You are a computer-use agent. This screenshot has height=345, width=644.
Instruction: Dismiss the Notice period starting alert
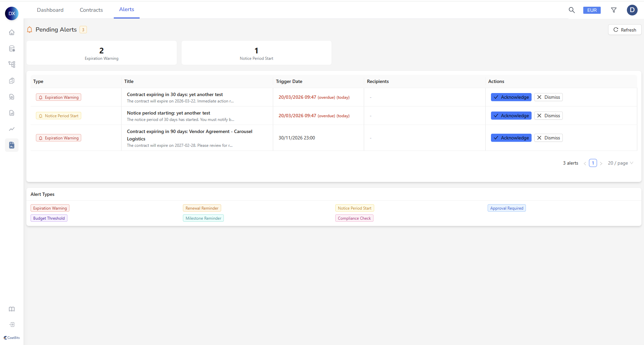[548, 115]
